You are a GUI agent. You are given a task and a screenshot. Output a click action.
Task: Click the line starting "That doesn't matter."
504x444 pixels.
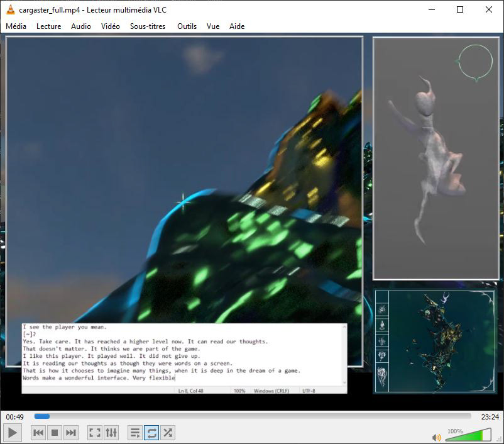pos(111,349)
